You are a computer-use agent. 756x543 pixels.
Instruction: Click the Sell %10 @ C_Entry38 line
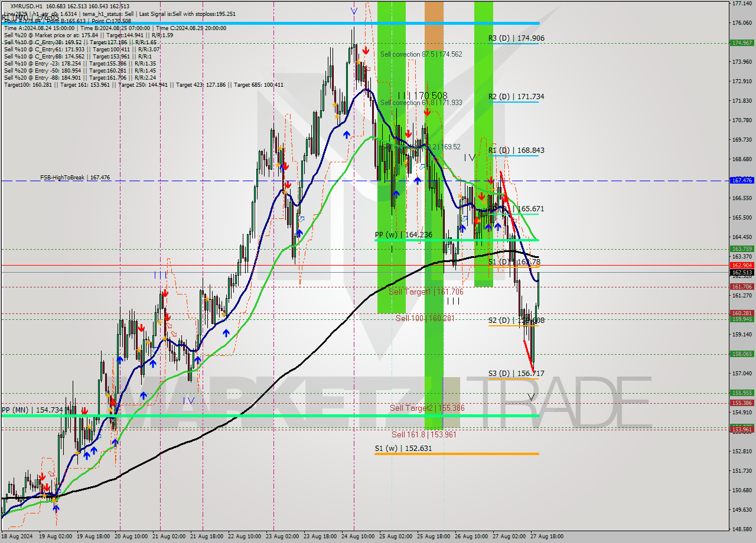pyautogui.click(x=80, y=42)
